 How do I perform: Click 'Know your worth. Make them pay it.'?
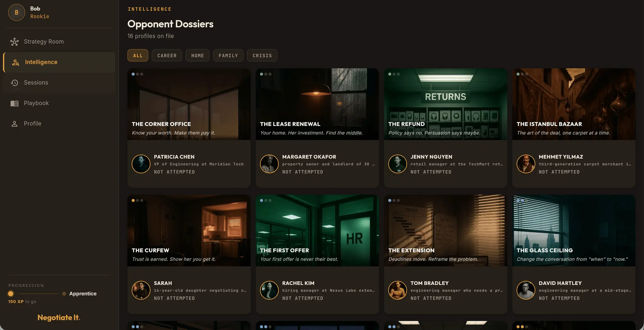174,133
